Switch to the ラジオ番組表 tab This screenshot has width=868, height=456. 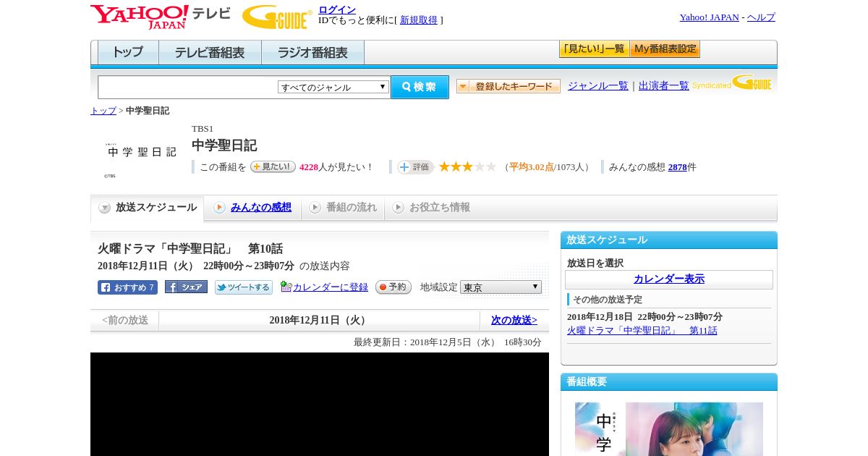[312, 53]
